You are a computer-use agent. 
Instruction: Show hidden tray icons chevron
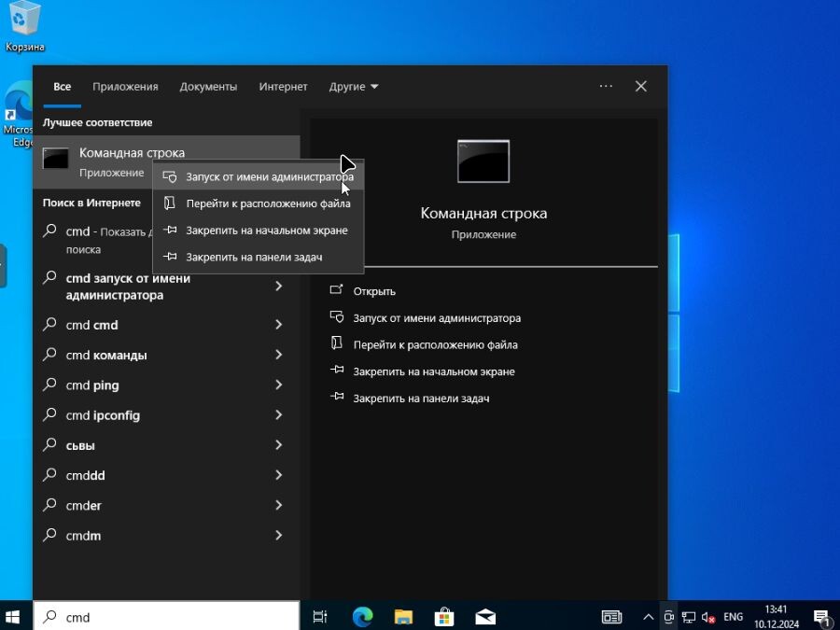(648, 617)
